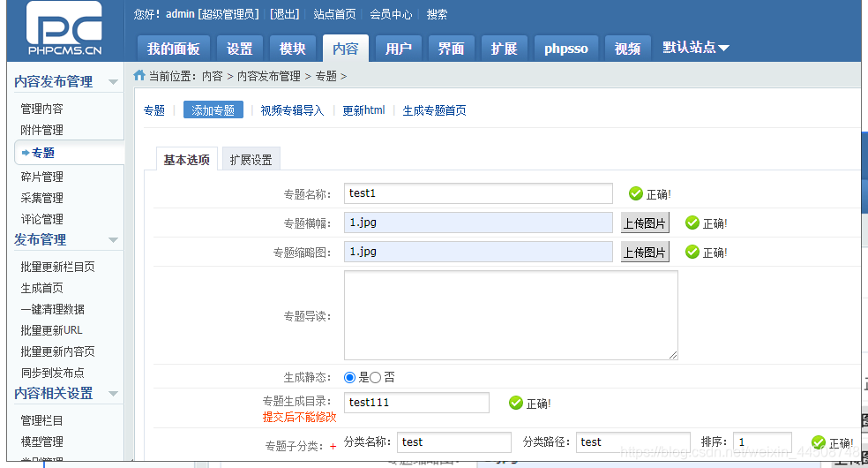Viewport: 868px width, 468px height.
Task: Open the 模块 top menu
Action: coord(293,49)
